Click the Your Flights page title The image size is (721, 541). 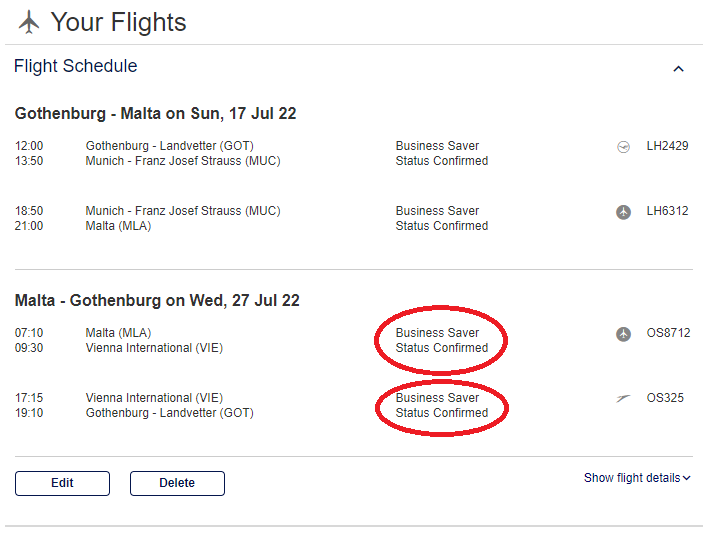tap(118, 22)
